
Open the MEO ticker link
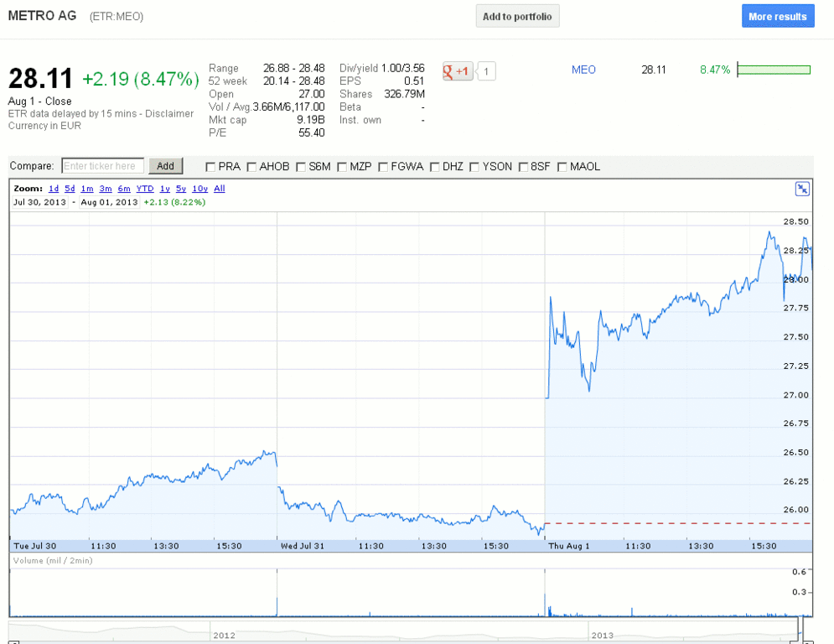[x=583, y=70]
